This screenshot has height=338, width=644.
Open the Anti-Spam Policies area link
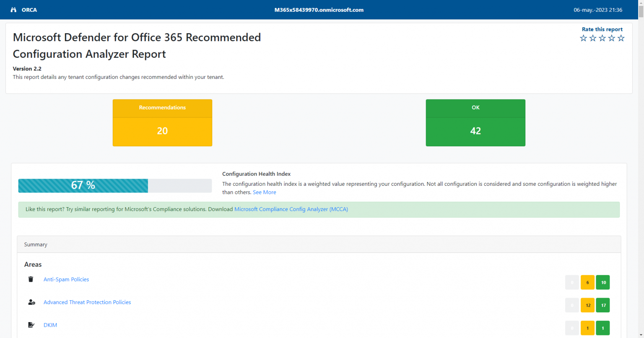tap(66, 279)
